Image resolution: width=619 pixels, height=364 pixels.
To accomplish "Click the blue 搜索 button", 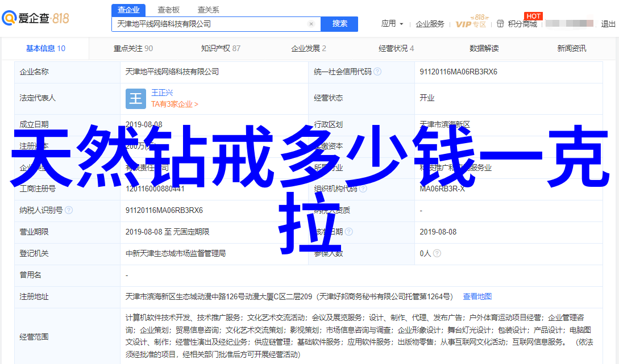I will 339,24.
